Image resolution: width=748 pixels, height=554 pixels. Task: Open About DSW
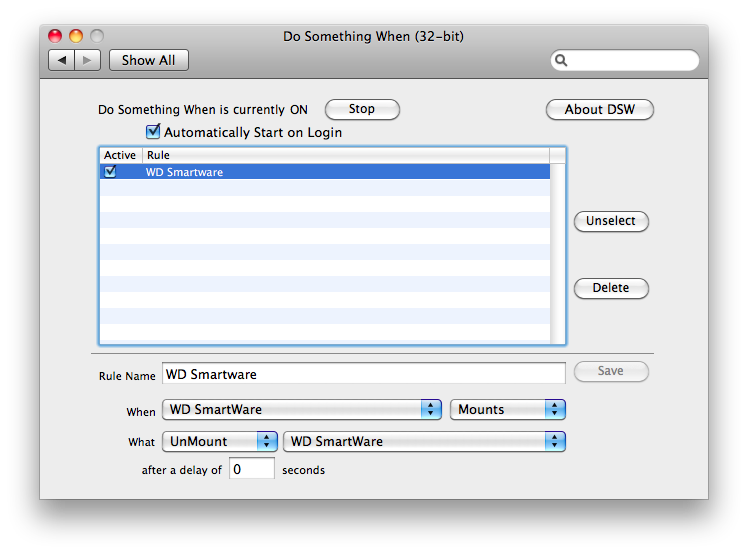click(x=600, y=109)
